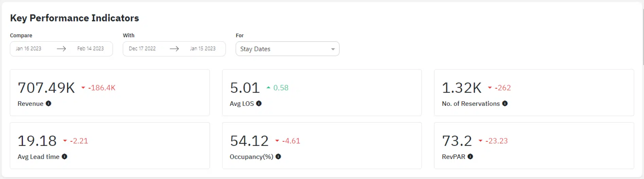Click the Compare date range arrow icon
Screen dimensions: 644x179
tap(61, 49)
